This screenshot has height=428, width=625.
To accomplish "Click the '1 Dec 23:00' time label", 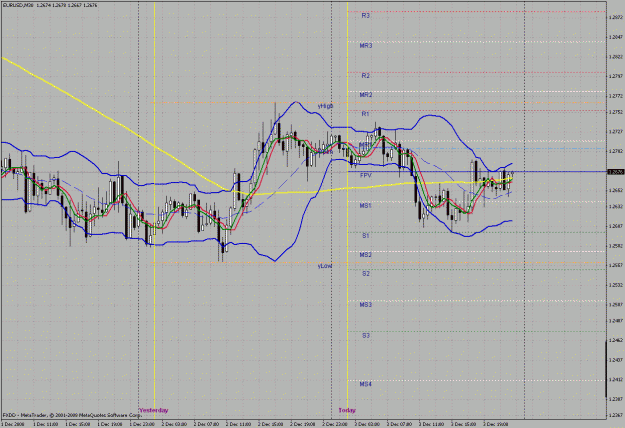I will [142, 424].
